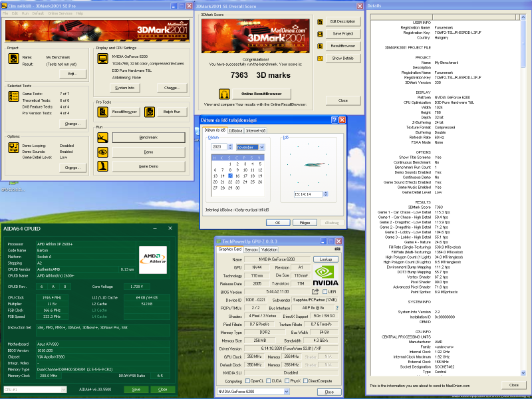Image resolution: width=532 pixels, height=399 pixels.
Task: Click the GPU-Z title bar icon
Action: (219, 241)
